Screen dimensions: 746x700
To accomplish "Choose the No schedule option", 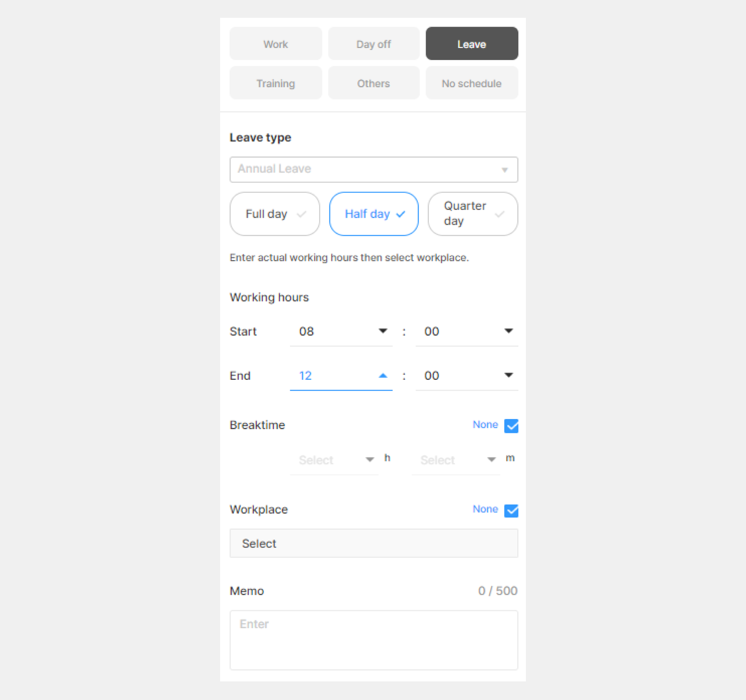I will click(471, 83).
